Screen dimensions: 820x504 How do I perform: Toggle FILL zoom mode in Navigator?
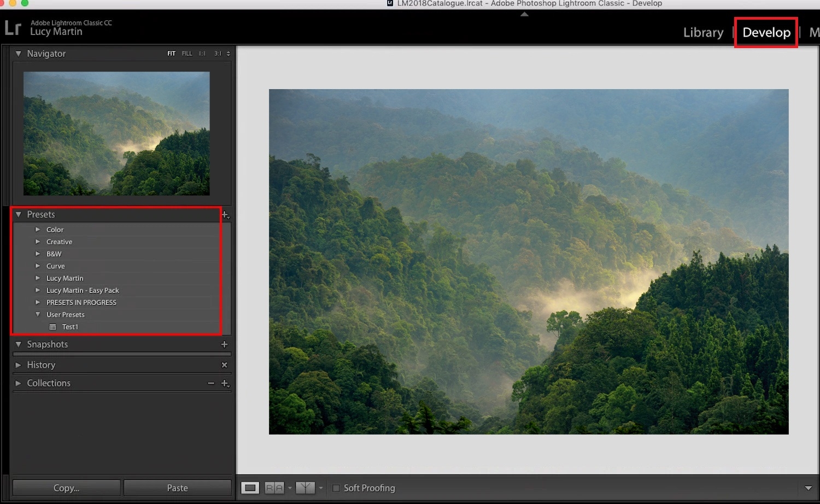(x=187, y=53)
